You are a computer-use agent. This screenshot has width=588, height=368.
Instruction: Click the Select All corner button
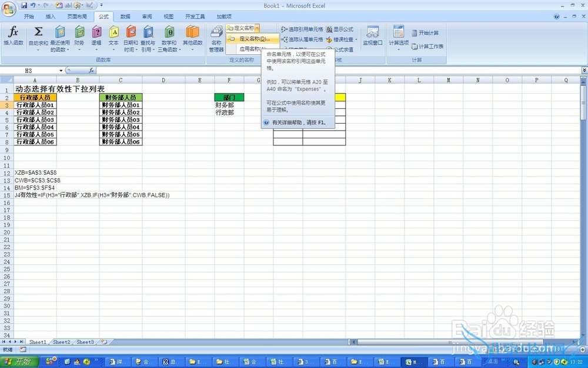(6, 80)
